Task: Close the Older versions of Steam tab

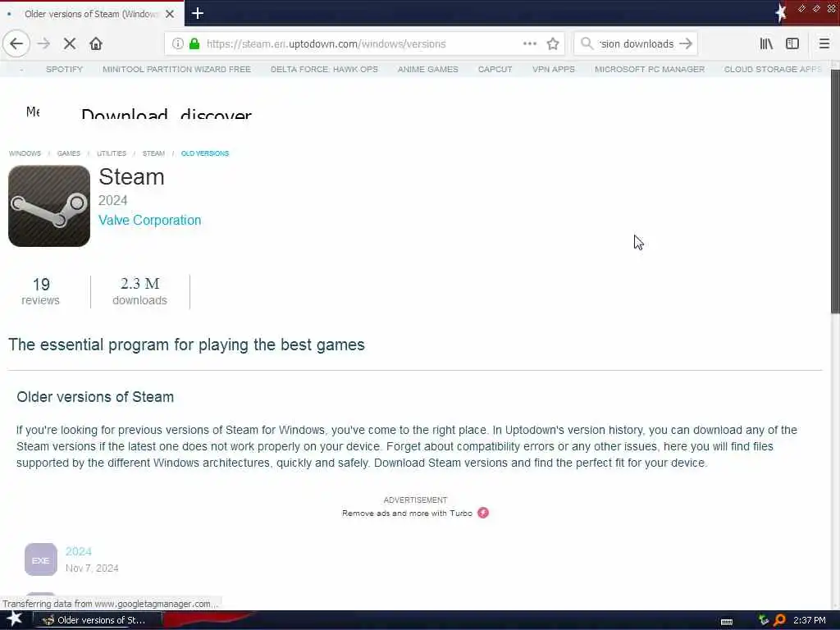Action: click(170, 14)
